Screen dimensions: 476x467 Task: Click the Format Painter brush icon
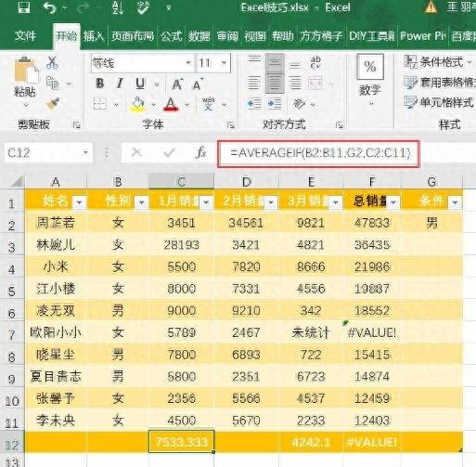pyautogui.click(x=53, y=104)
